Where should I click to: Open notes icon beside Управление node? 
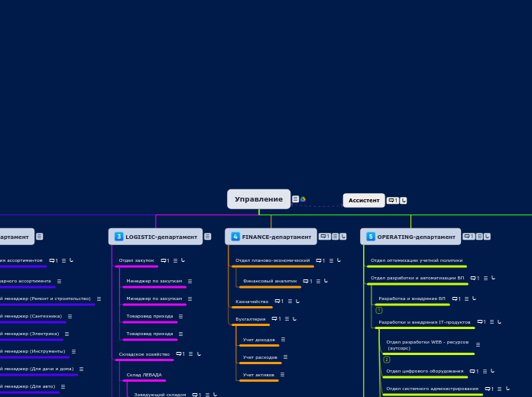click(x=296, y=199)
